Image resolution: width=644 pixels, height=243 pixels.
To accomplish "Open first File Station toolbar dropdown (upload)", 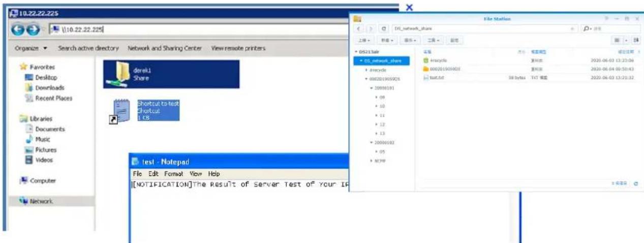I will [364, 40].
